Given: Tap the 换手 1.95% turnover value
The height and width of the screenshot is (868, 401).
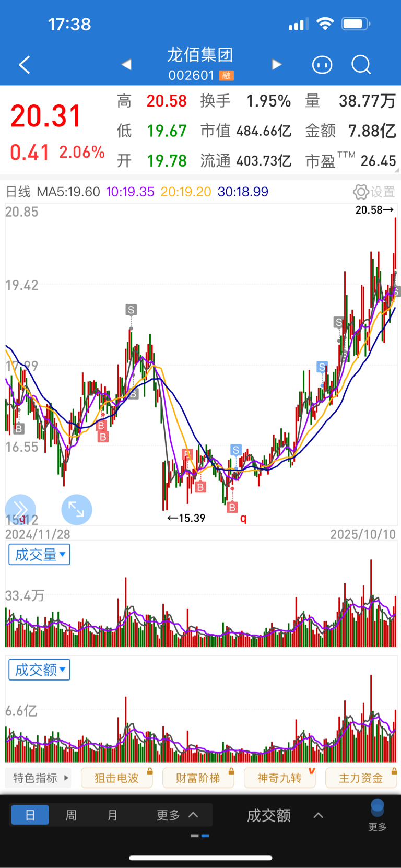Looking at the screenshot, I should pos(269,101).
